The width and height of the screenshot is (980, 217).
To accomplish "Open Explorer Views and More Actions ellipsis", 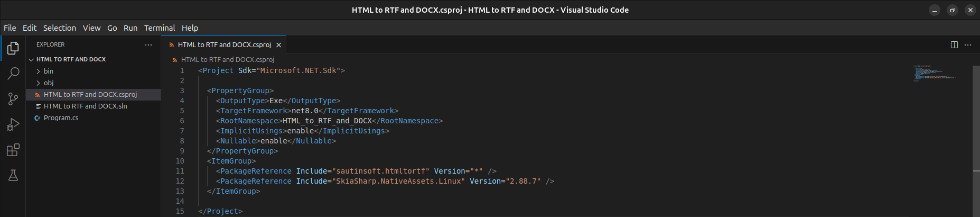I will click(x=148, y=45).
